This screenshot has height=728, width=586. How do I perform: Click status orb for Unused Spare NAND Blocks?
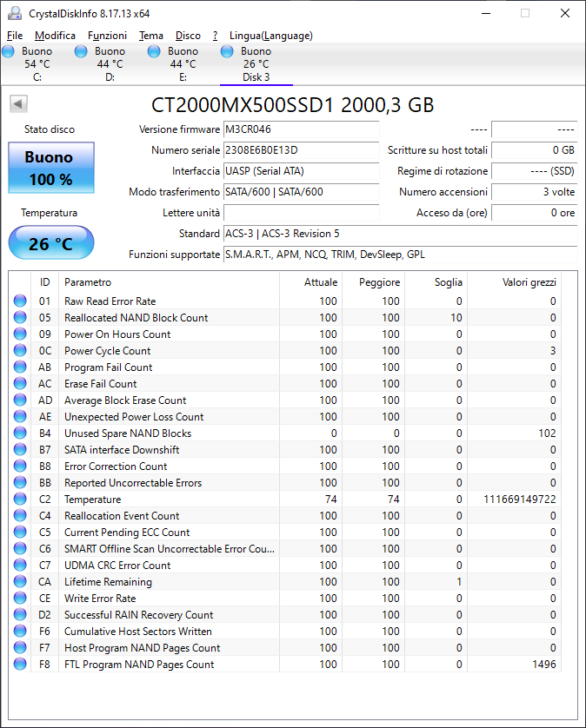pyautogui.click(x=20, y=433)
